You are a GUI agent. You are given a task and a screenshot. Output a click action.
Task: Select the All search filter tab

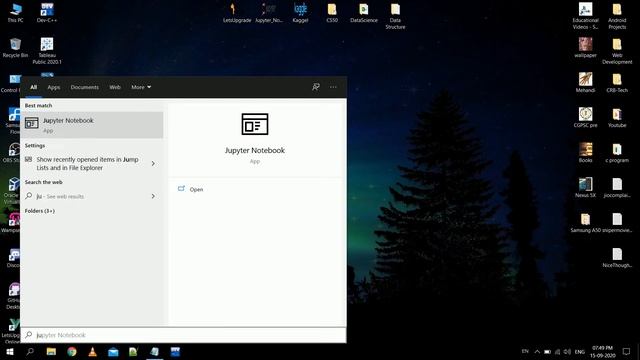pos(33,87)
